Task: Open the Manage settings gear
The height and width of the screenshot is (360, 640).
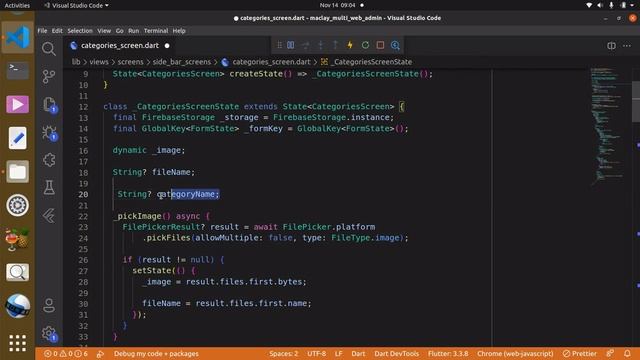Action: pyautogui.click(x=49, y=333)
